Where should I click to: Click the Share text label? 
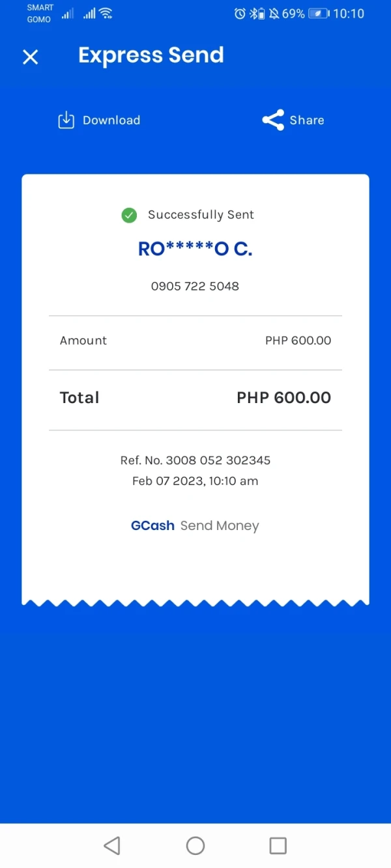[x=307, y=120]
